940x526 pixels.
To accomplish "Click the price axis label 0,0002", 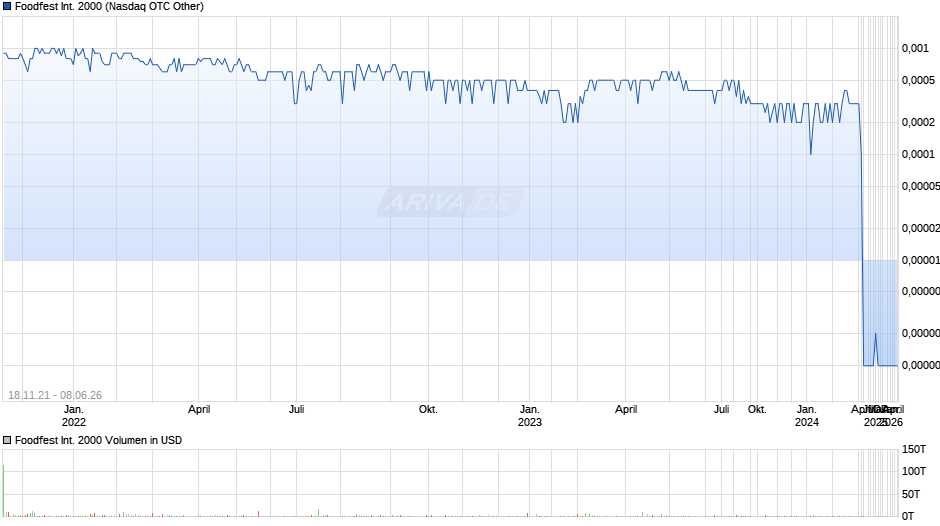I will click(x=918, y=122).
